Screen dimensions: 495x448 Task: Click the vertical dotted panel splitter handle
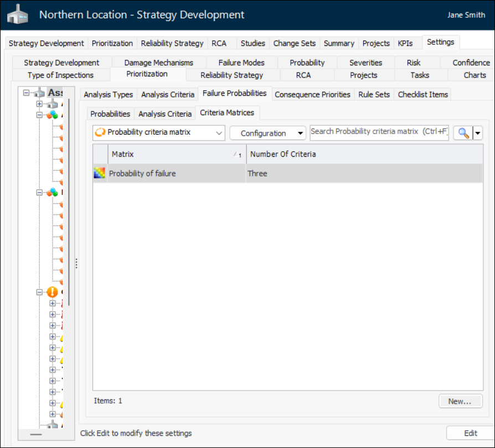(76, 264)
